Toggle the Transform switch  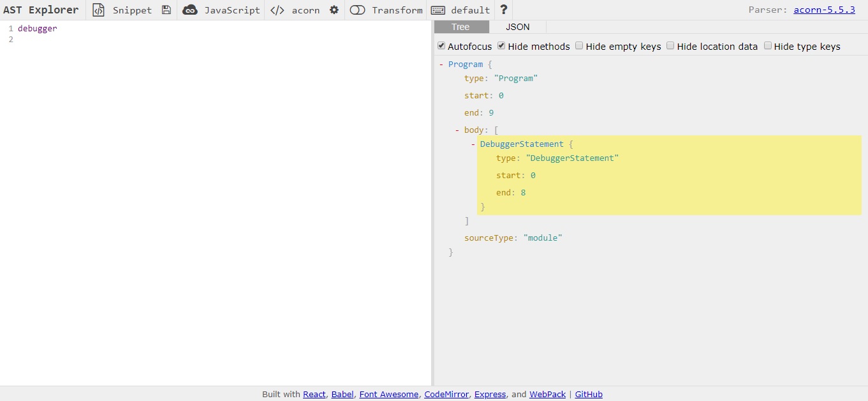[x=358, y=10]
